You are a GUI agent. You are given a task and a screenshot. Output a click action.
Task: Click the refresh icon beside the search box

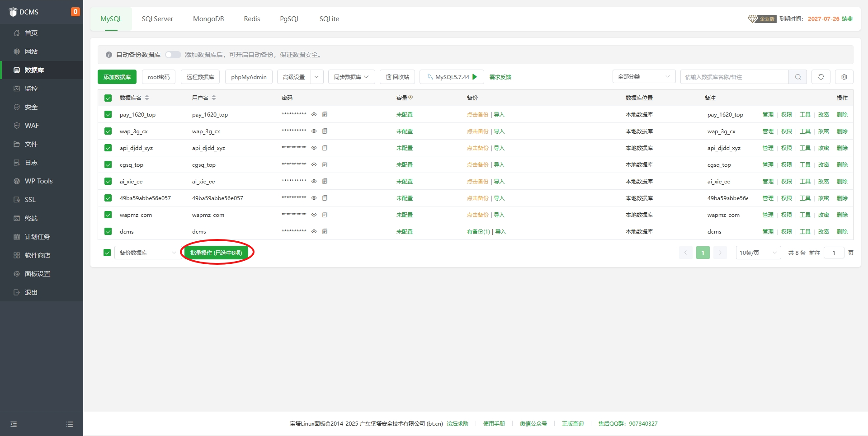pyautogui.click(x=821, y=77)
